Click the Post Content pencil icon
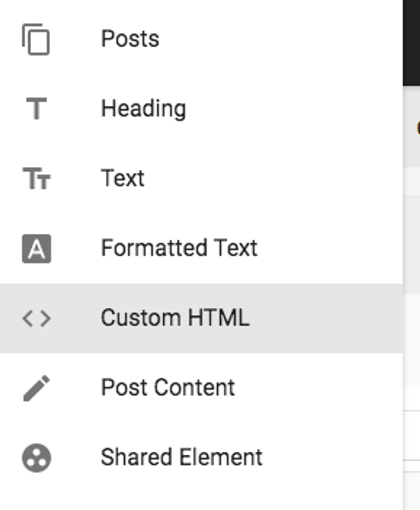 click(36, 388)
